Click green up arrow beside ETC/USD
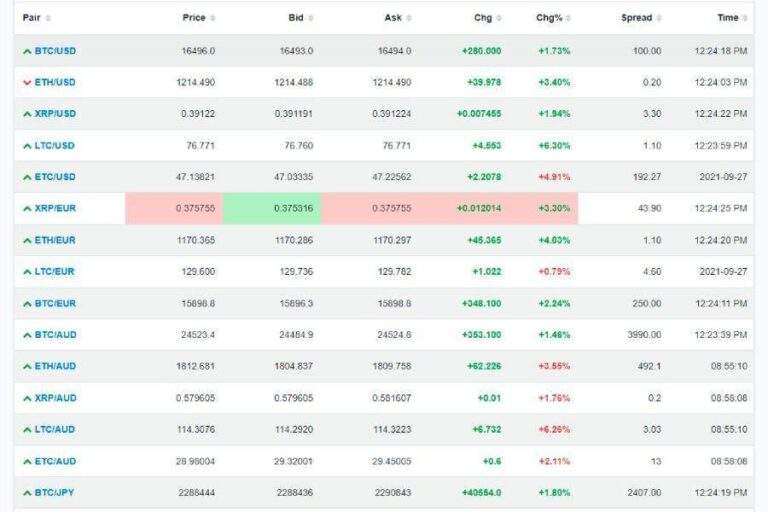 tap(27, 177)
